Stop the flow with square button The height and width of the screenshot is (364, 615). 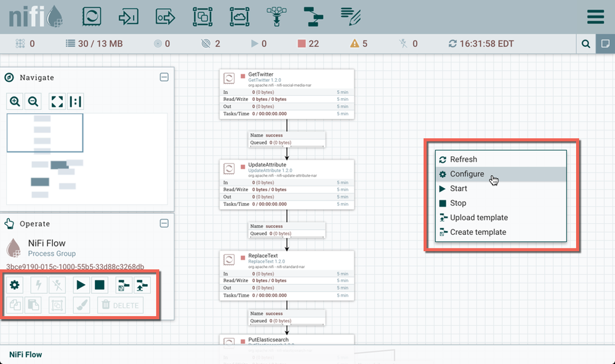(100, 285)
